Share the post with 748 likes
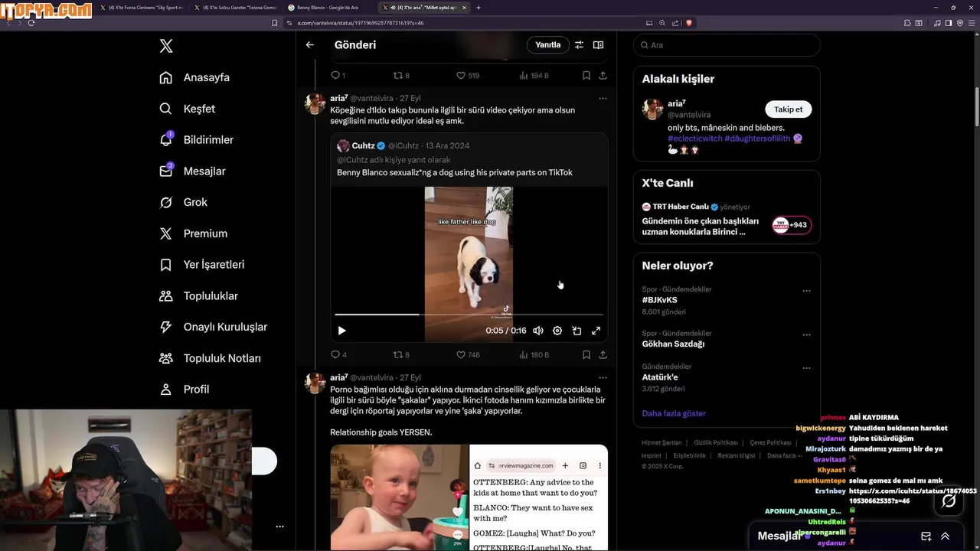The height and width of the screenshot is (551, 980). [x=603, y=355]
